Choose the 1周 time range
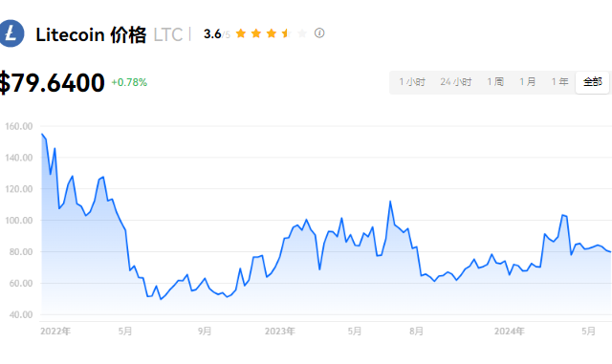 pyautogui.click(x=495, y=82)
